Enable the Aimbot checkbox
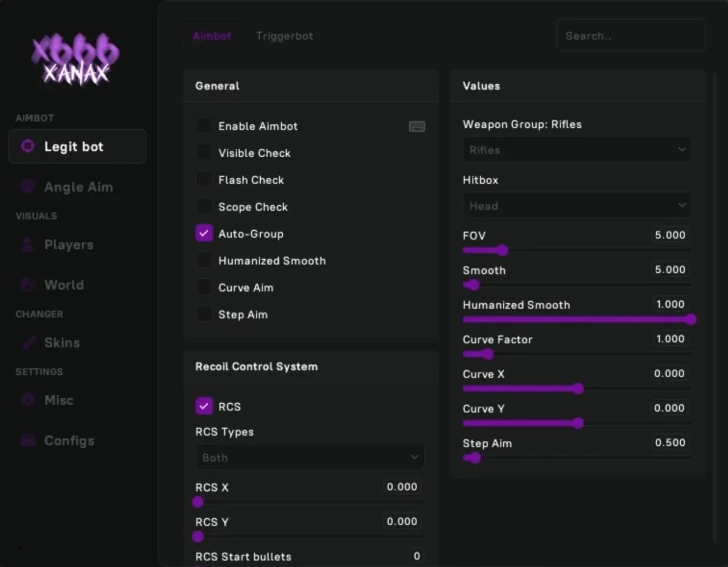The height and width of the screenshot is (567, 728). pos(204,126)
